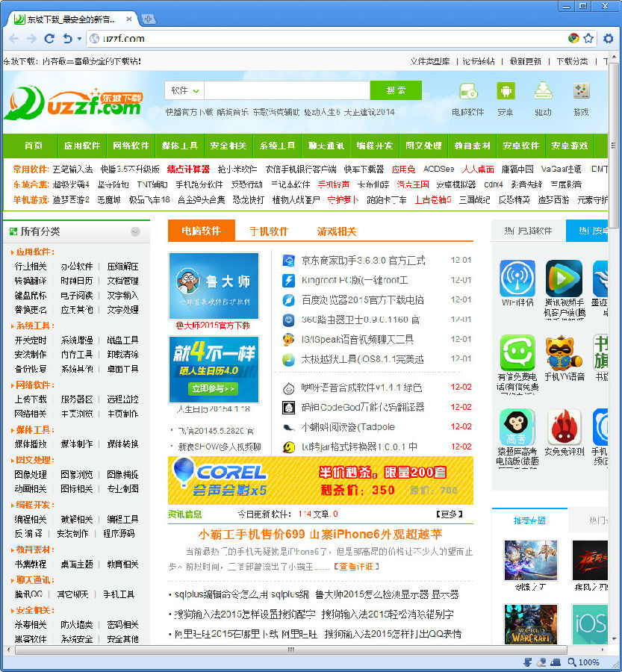Select the orange 电脑软件 tab
Viewport: 622px width, 672px height.
point(202,231)
